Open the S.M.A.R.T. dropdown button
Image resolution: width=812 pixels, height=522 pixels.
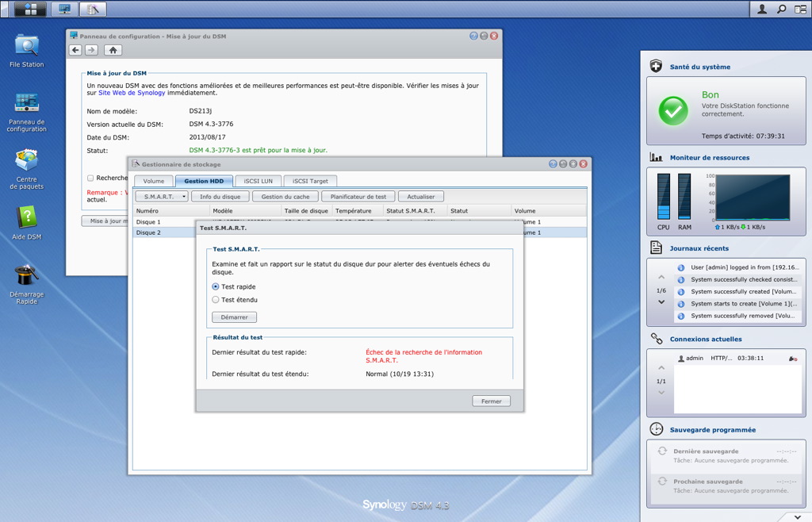click(162, 197)
